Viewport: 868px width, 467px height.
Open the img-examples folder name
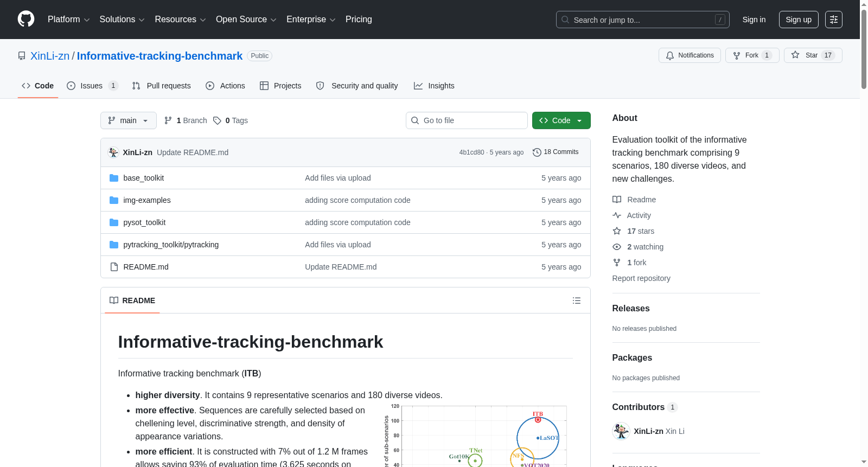(147, 200)
